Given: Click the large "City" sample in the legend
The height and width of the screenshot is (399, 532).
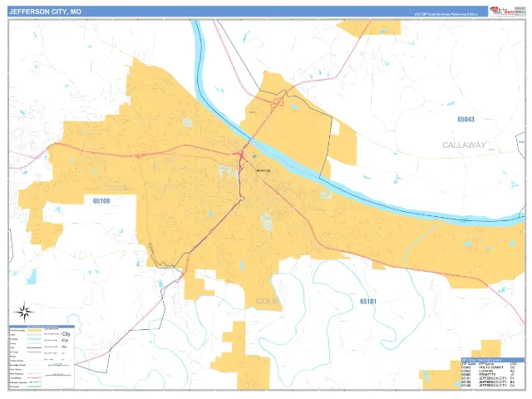Looking at the screenshot, I should [66, 334].
